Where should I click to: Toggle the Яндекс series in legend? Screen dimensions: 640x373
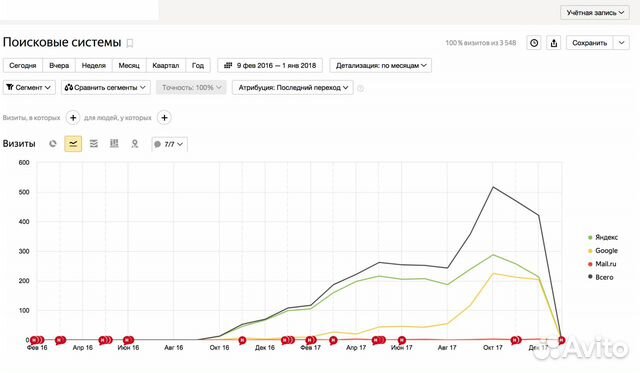coord(603,237)
